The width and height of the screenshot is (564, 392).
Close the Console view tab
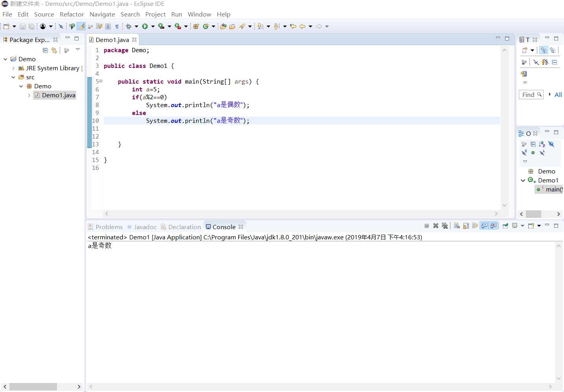[241, 227]
